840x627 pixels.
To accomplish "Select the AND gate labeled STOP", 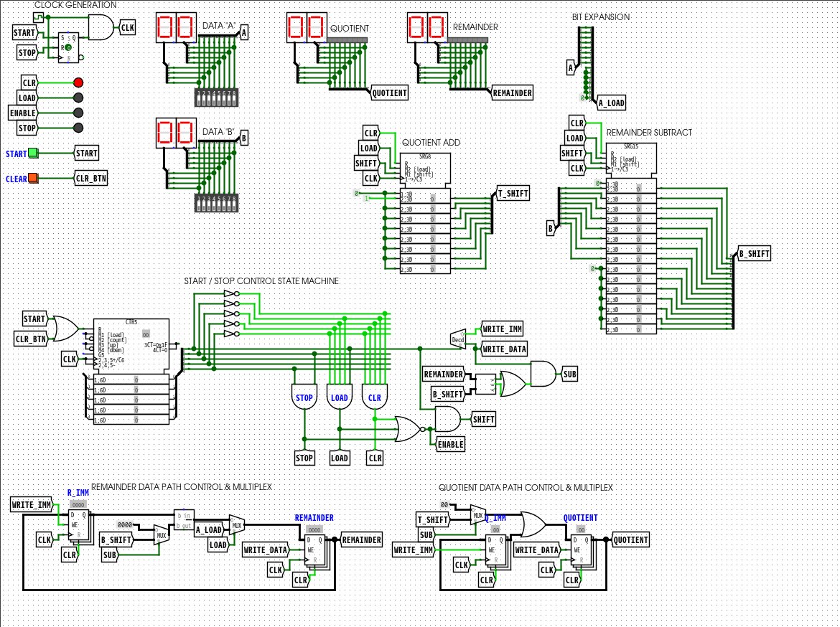I will 304,397.
